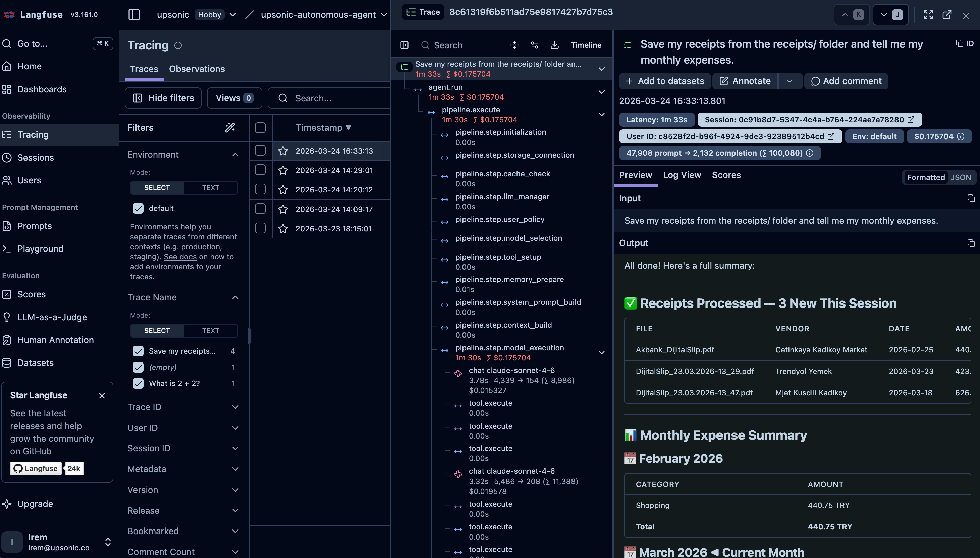
Task: Collapse the Trace Name filter section
Action: tap(235, 298)
